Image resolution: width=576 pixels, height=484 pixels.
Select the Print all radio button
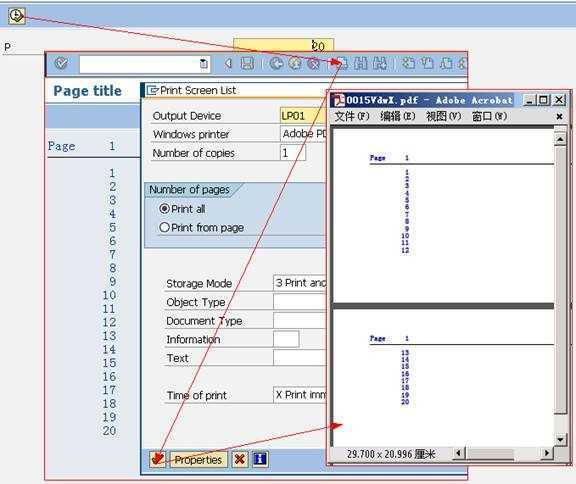(x=164, y=209)
